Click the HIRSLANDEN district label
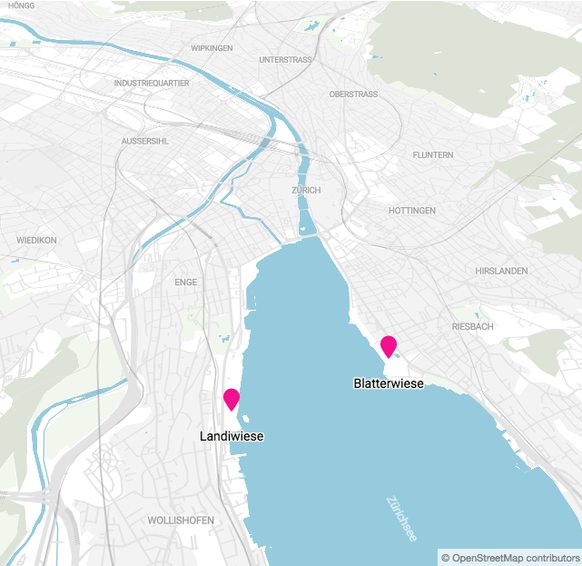The width and height of the screenshot is (582, 566). click(501, 271)
